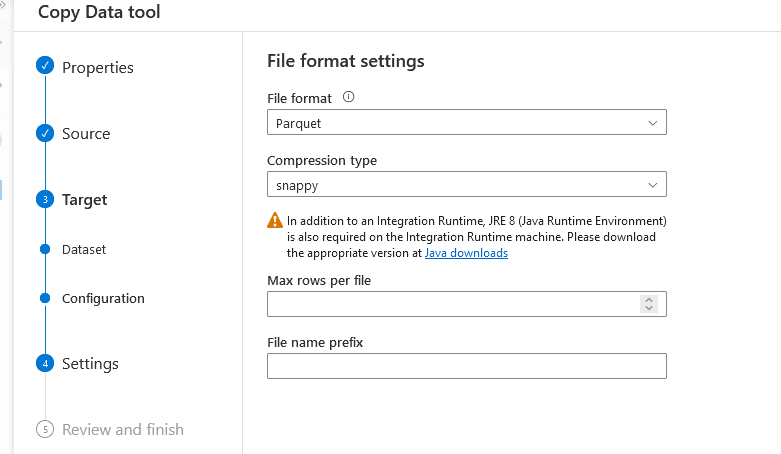Click the Target step number 3 badge
Viewport: 781px width, 454px height.
pos(45,199)
